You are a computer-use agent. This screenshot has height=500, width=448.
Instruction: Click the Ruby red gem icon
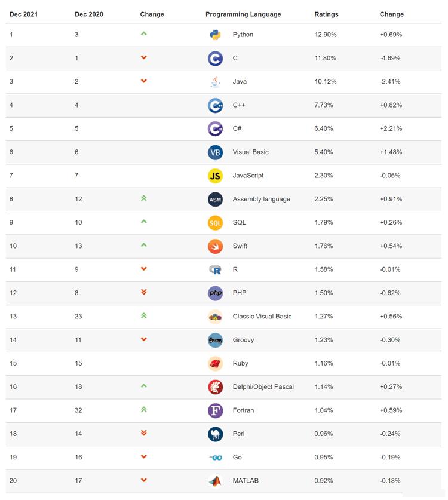(215, 364)
